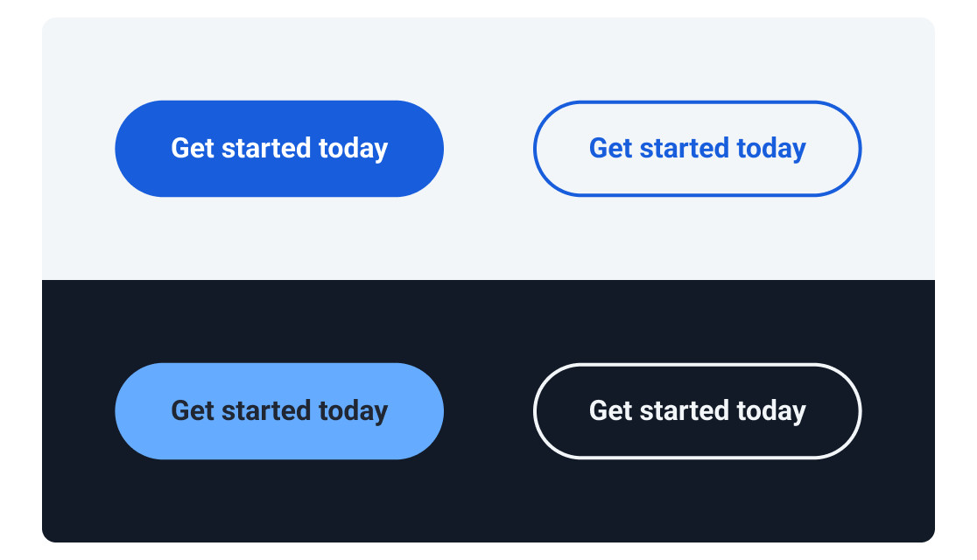Click the light blue filled Get started button
The height and width of the screenshot is (560, 977).
(x=279, y=411)
